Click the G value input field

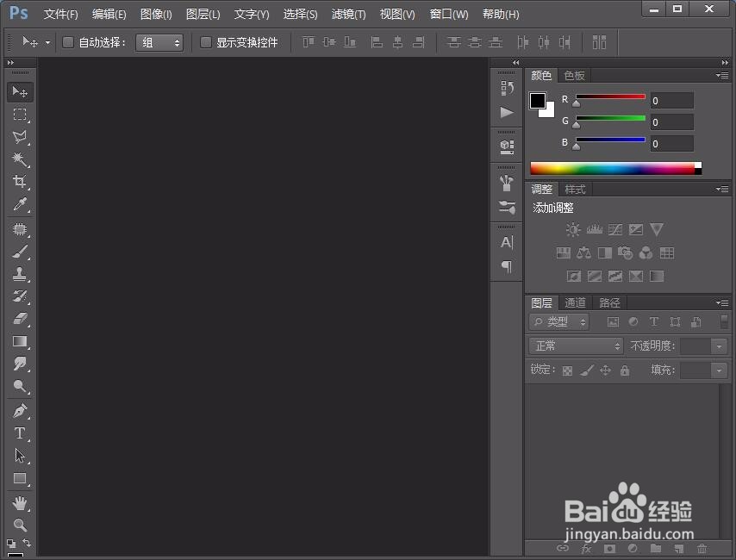click(x=671, y=122)
